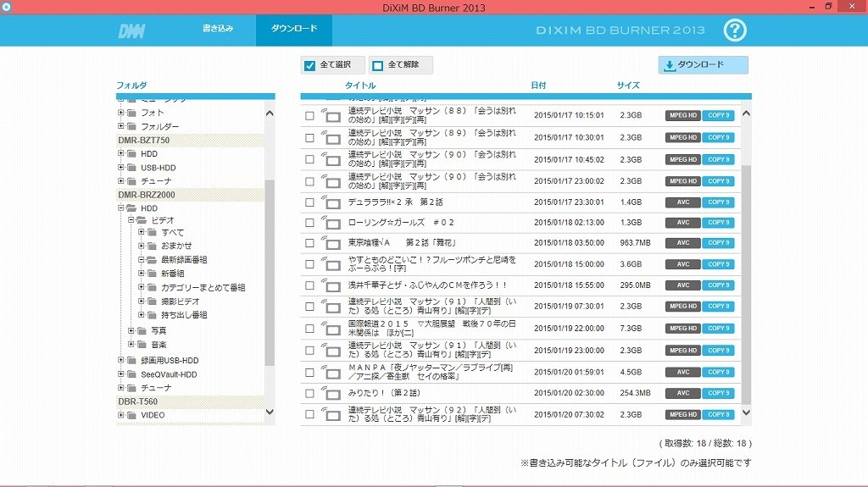The height and width of the screenshot is (487, 868).
Task: Switch to the 書き込み tab
Action: click(218, 29)
